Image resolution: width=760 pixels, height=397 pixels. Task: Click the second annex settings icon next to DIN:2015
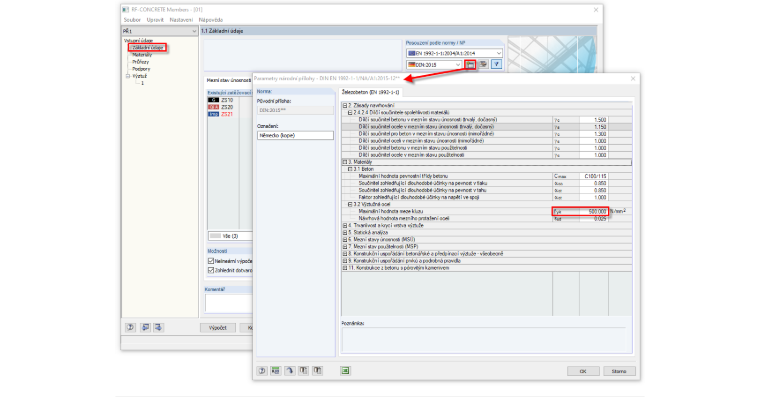pyautogui.click(x=483, y=64)
